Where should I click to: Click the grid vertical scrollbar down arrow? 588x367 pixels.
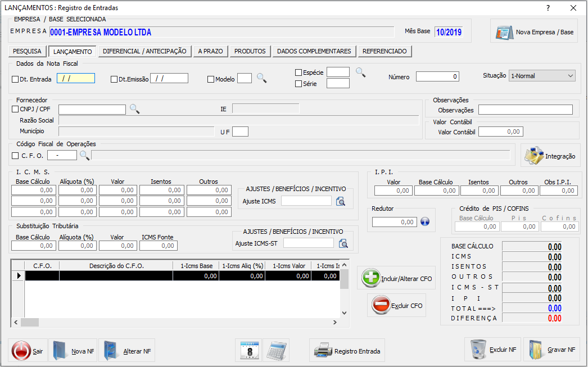click(x=344, y=313)
